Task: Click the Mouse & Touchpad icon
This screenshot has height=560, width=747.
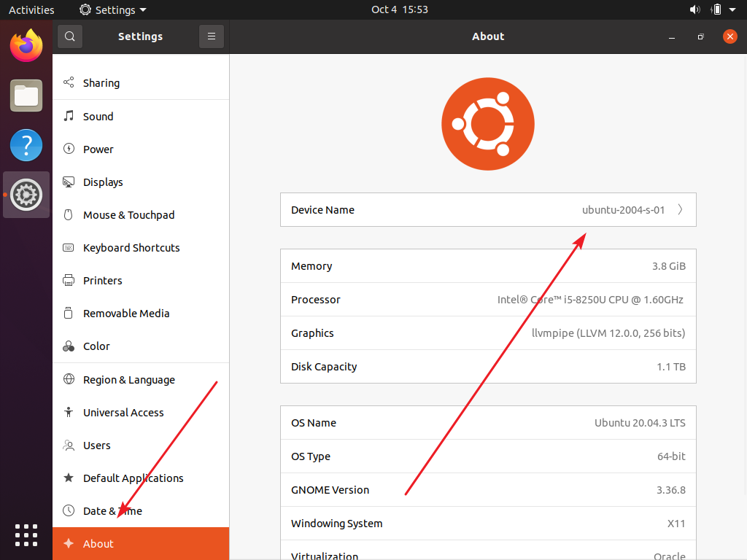Action: (69, 215)
